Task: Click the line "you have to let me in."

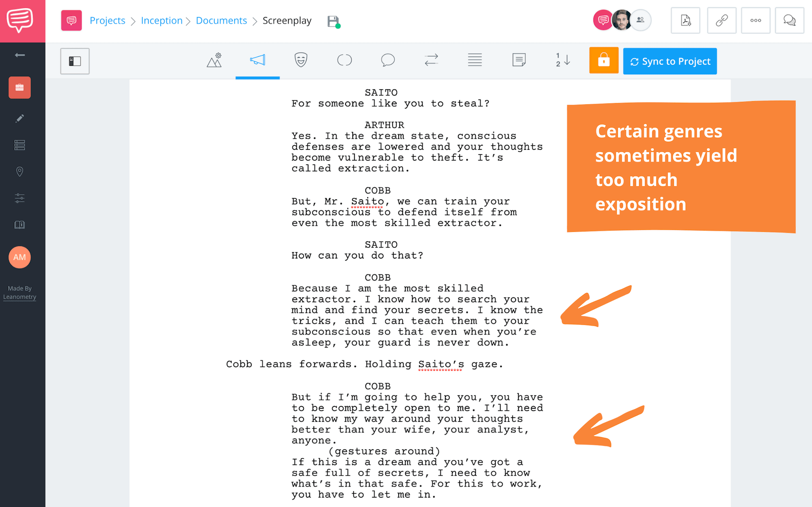Action: pyautogui.click(x=363, y=495)
